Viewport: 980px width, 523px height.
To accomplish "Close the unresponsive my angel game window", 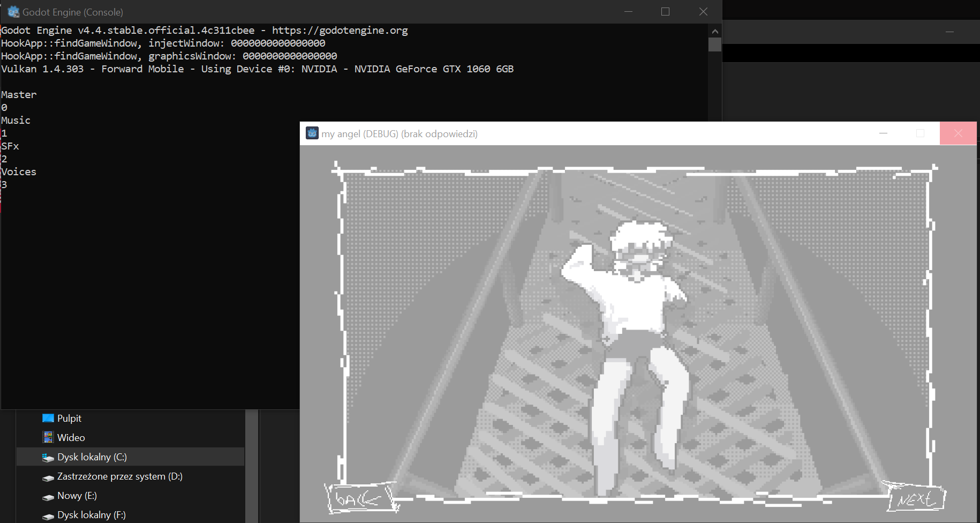I will [x=958, y=133].
